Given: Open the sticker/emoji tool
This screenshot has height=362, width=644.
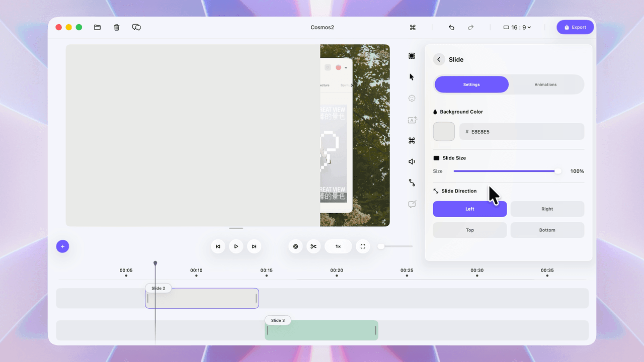Looking at the screenshot, I should coord(412,98).
